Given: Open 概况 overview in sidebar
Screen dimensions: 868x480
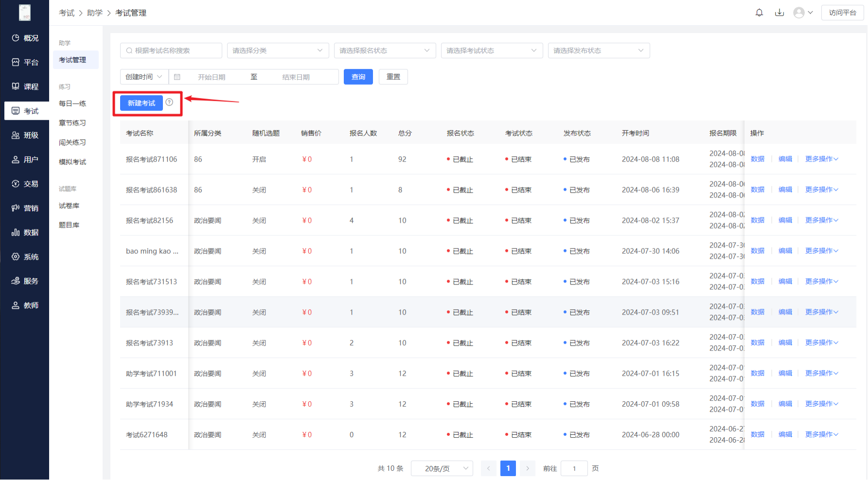Looking at the screenshot, I should point(25,38).
